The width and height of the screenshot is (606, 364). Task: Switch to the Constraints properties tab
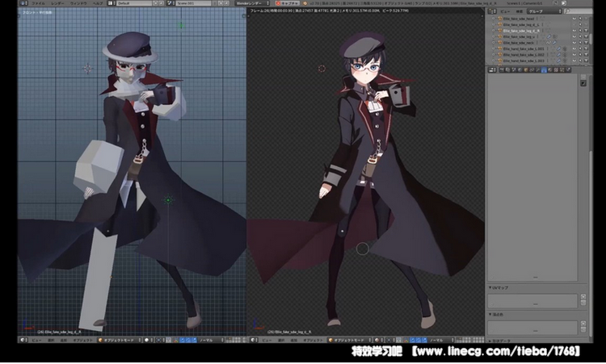tap(532, 70)
